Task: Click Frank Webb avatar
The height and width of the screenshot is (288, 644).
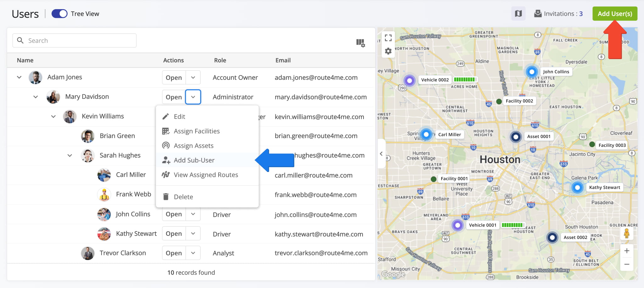Action: tap(104, 194)
